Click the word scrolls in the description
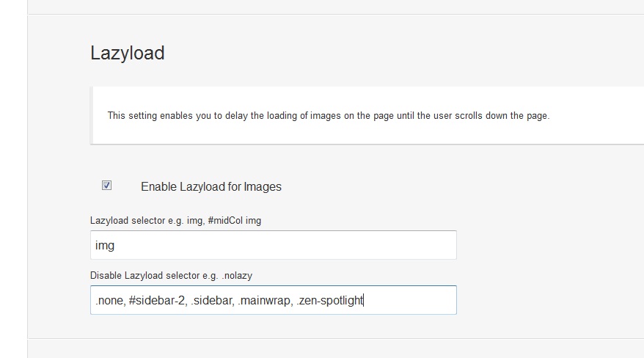This screenshot has height=358, width=644. tap(469, 116)
